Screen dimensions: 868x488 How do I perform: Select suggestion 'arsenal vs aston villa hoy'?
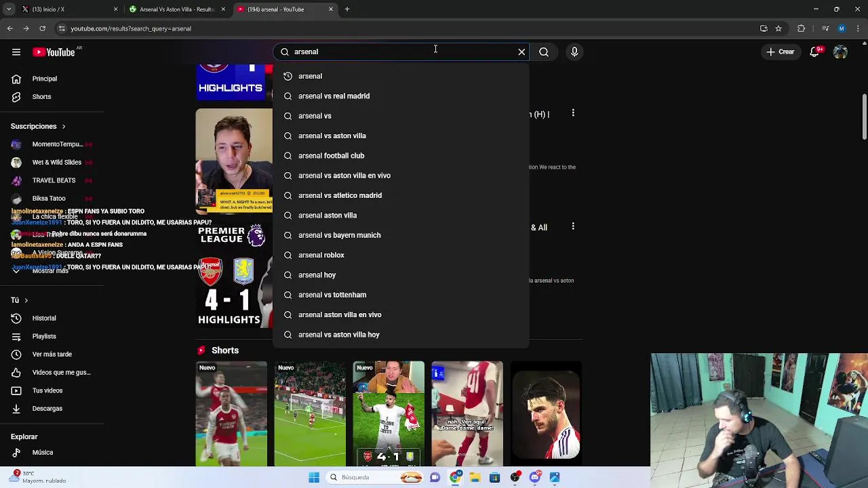[x=401, y=334]
